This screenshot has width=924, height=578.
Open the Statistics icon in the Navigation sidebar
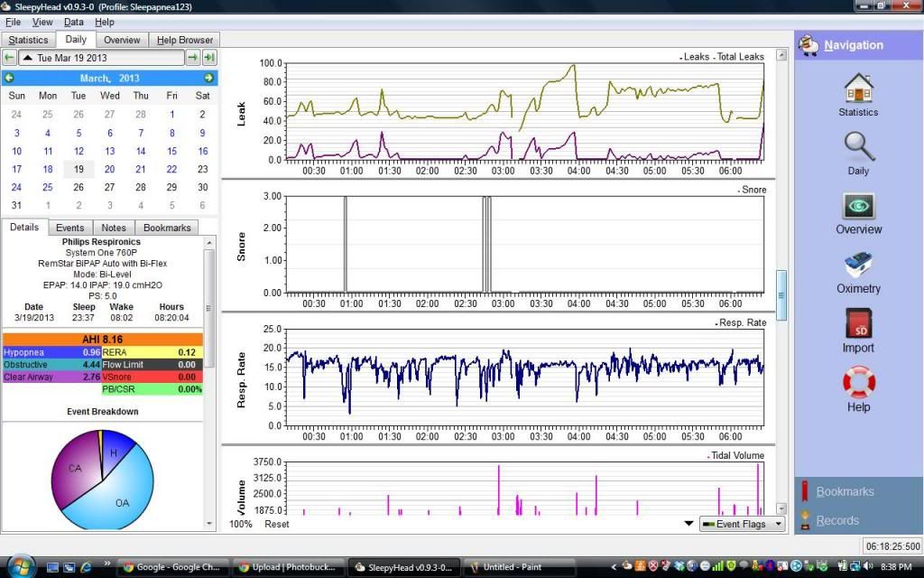click(858, 95)
